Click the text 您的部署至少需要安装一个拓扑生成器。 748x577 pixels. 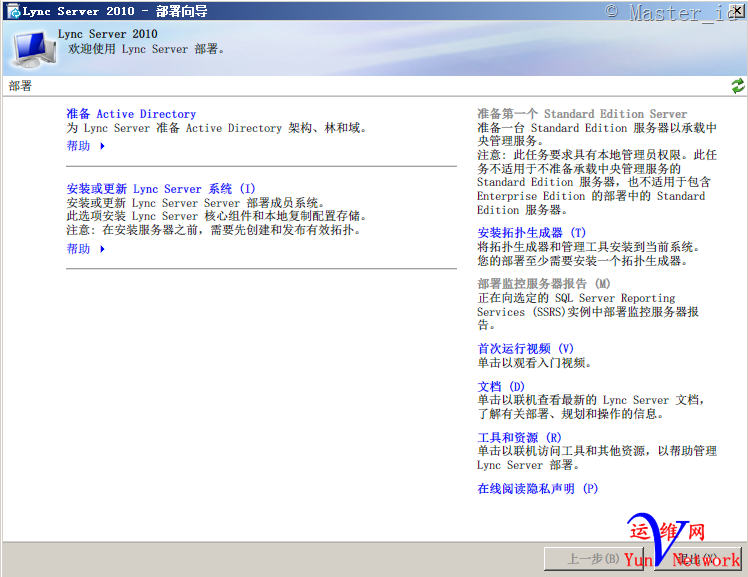pos(582,261)
